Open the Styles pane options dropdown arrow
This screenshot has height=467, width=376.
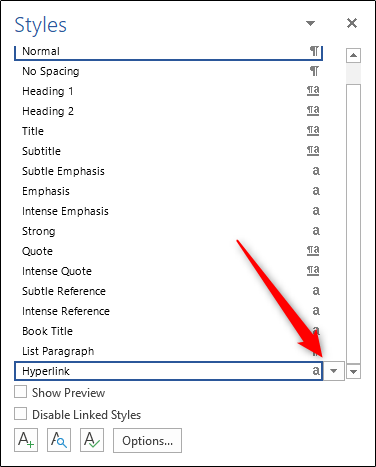310,23
